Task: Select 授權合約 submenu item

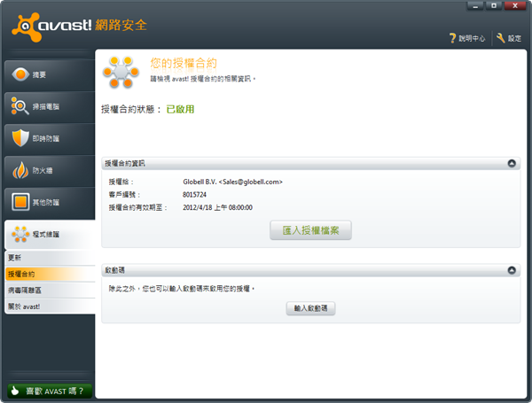Action: [x=51, y=274]
